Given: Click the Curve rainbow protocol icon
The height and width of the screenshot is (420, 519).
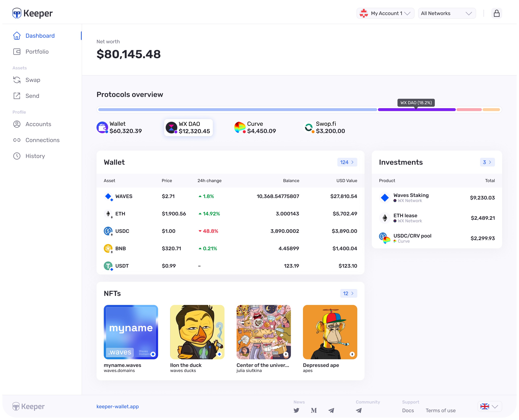Looking at the screenshot, I should click(x=240, y=127).
